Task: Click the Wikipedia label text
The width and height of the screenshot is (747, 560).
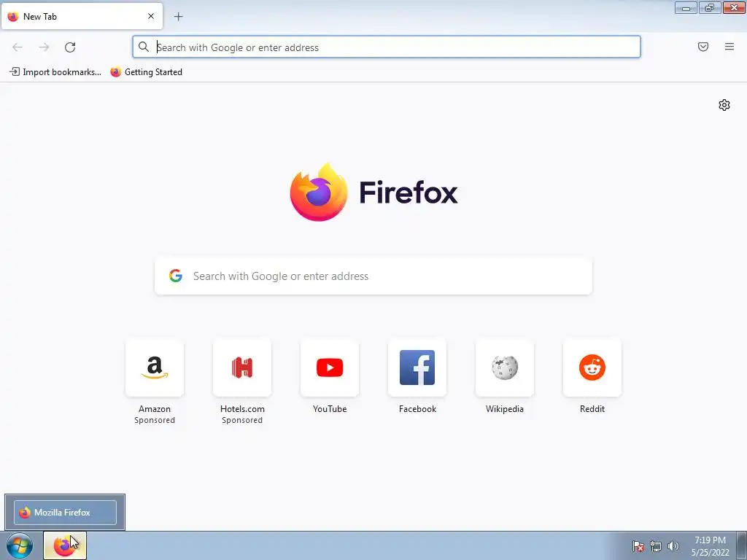Action: pyautogui.click(x=505, y=409)
